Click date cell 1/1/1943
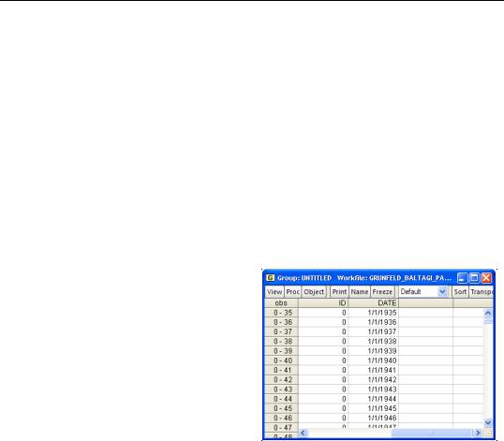This screenshot has width=504, height=441. pos(374,390)
